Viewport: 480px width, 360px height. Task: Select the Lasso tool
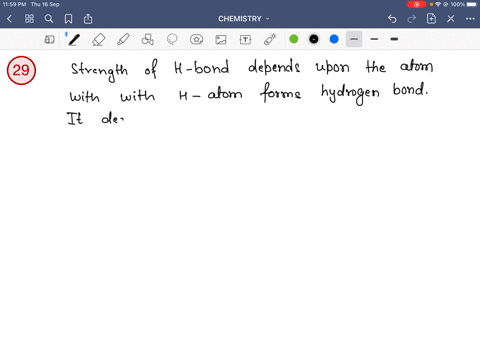point(172,40)
